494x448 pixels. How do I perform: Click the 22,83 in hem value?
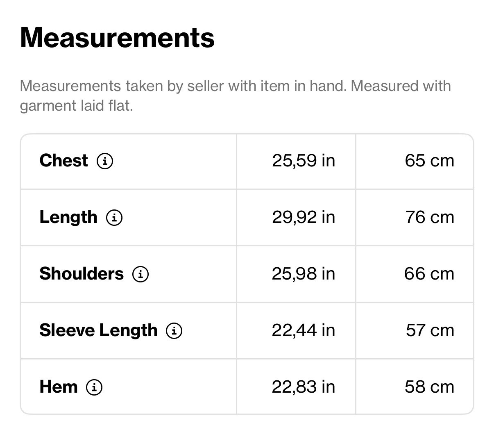point(304,387)
